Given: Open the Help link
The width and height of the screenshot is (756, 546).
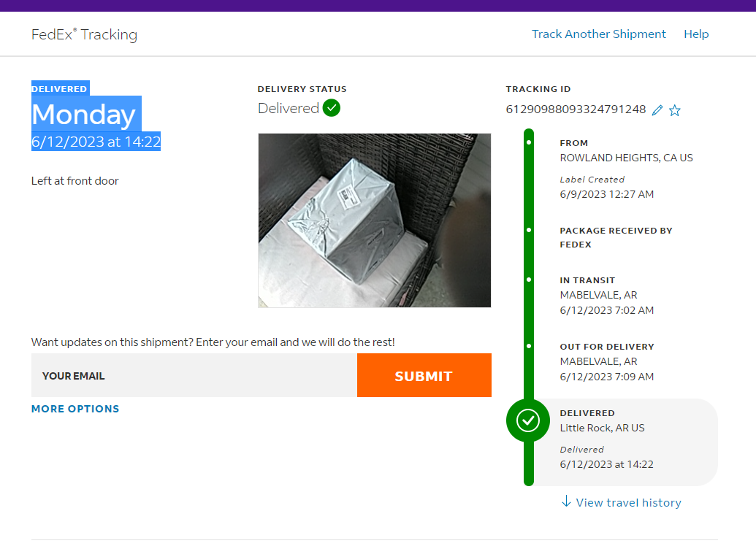Looking at the screenshot, I should pyautogui.click(x=696, y=34).
